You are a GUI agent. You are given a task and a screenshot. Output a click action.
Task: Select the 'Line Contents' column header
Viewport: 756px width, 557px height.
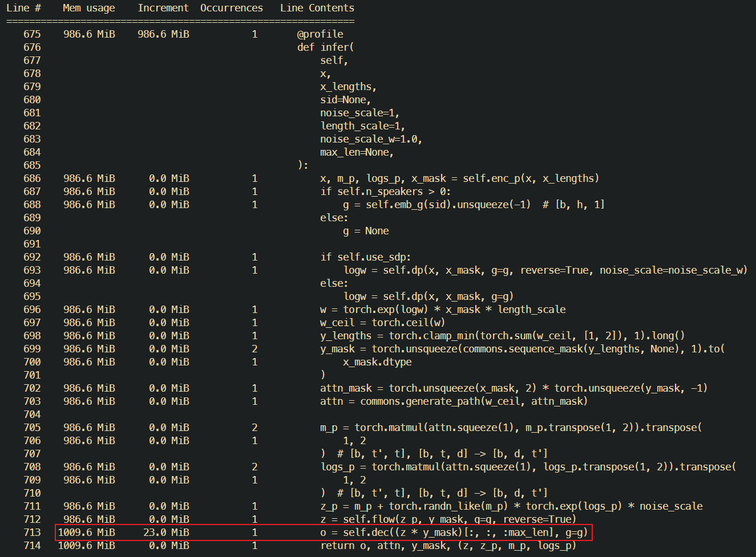(316, 7)
